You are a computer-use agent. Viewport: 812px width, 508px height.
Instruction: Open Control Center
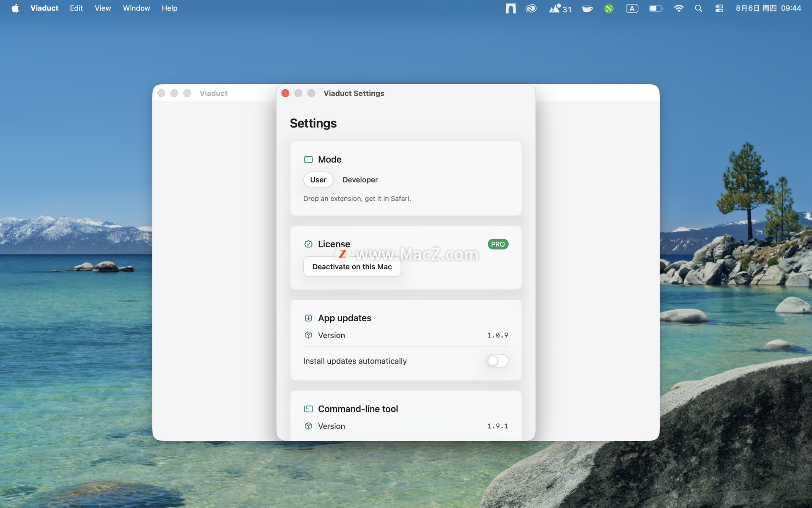coord(719,8)
